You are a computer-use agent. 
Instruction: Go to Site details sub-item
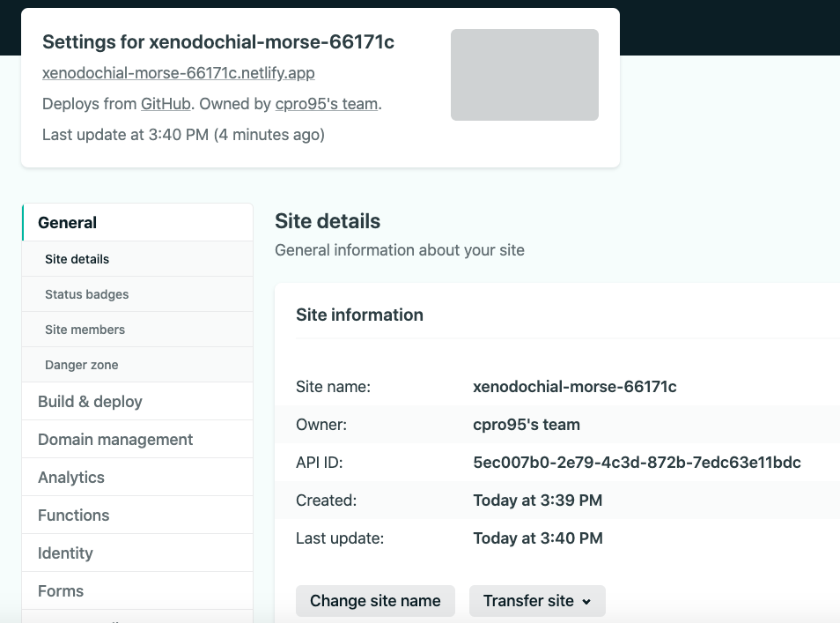[137, 259]
